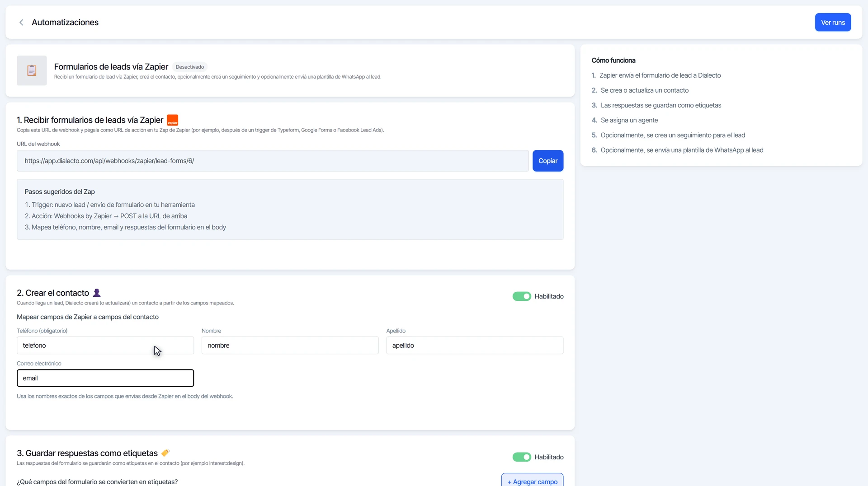Image resolution: width=868 pixels, height=486 pixels.
Task: Click the hint 'Usa los nombres exactos de los campos'
Action: 125,396
